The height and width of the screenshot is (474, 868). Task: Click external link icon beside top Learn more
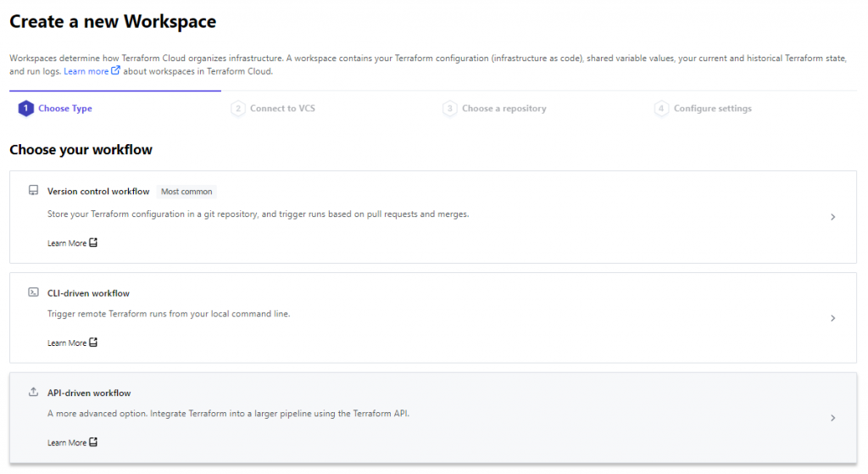coord(115,70)
